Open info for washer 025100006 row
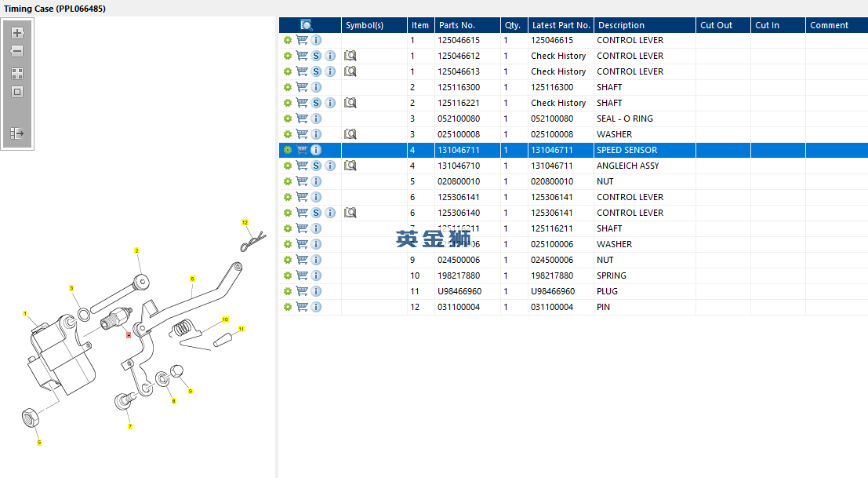Image resolution: width=868 pixels, height=478 pixels. click(x=316, y=244)
